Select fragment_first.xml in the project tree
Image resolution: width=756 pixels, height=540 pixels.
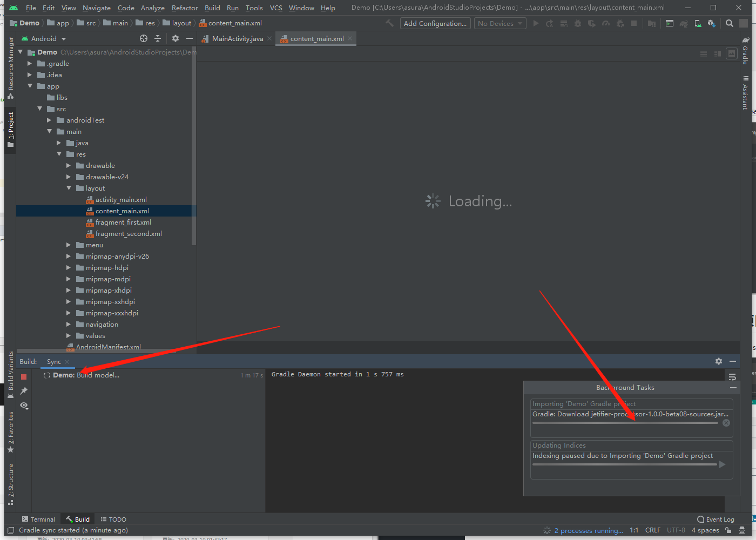123,222
